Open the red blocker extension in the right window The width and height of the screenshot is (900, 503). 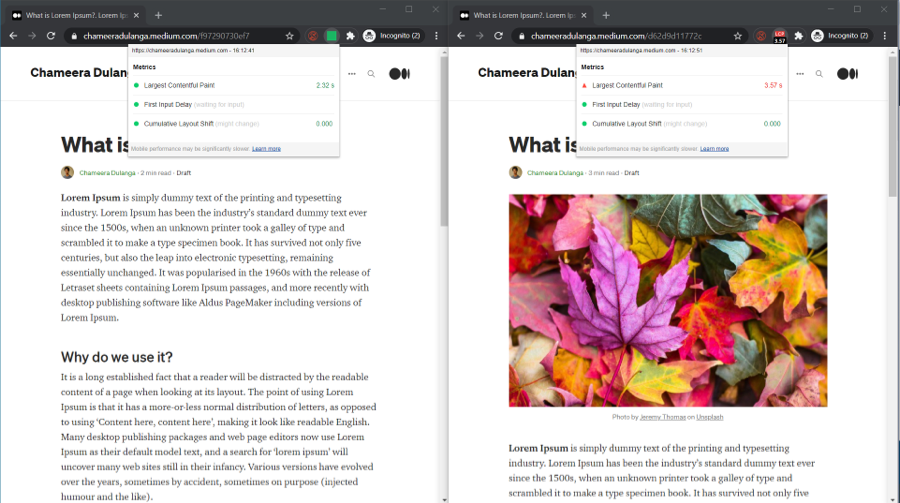point(761,36)
